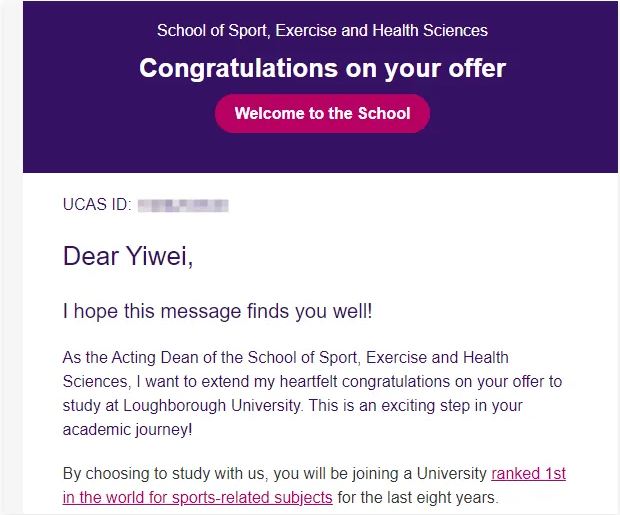Click "Loughborough University" in the body text
The image size is (620, 515).
pyautogui.click(x=242, y=406)
